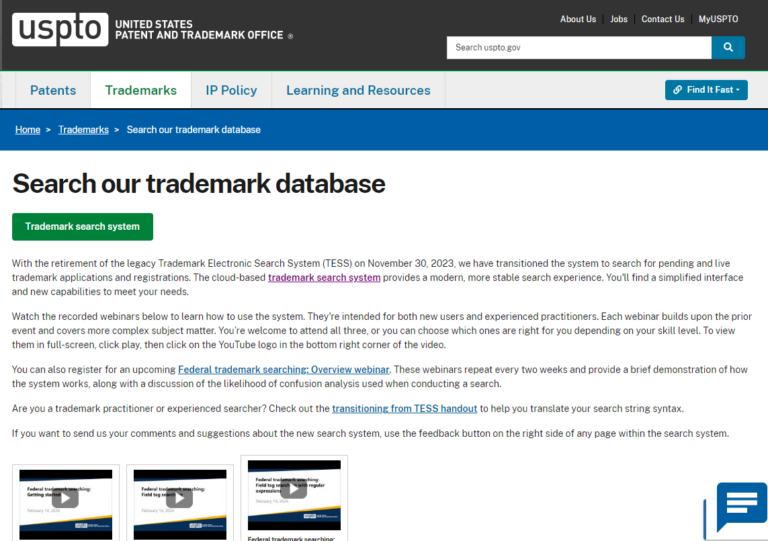Open the Trademarks menu
The height and width of the screenshot is (541, 768).
point(141,90)
